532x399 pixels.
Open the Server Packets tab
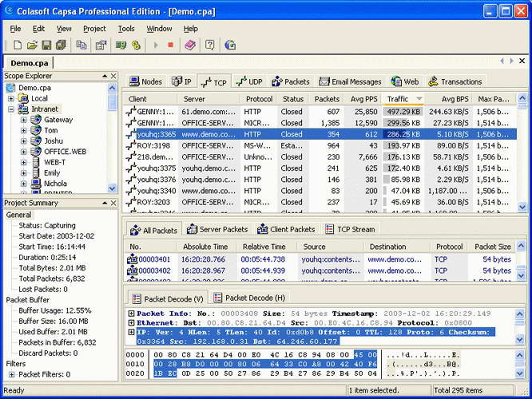click(217, 230)
